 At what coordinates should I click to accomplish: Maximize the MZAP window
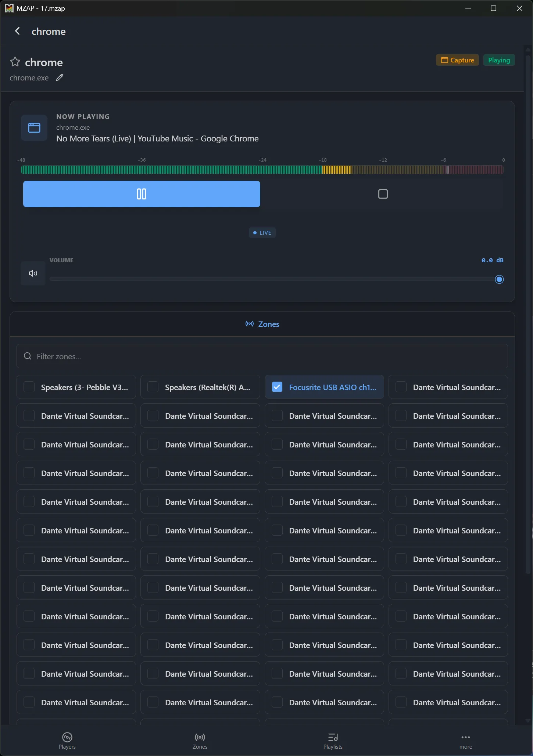tap(493, 8)
